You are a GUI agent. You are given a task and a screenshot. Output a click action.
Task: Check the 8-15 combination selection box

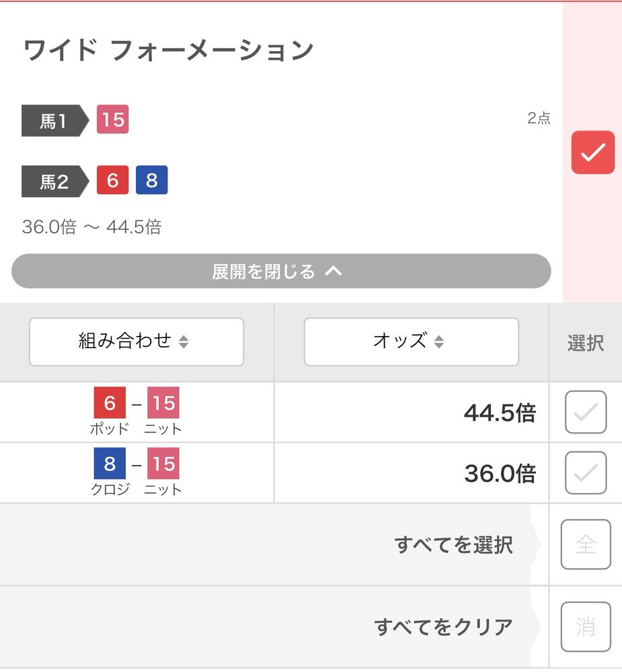586,472
